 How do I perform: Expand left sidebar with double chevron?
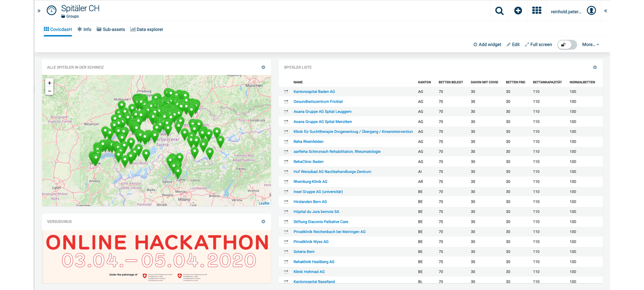pyautogui.click(x=39, y=11)
